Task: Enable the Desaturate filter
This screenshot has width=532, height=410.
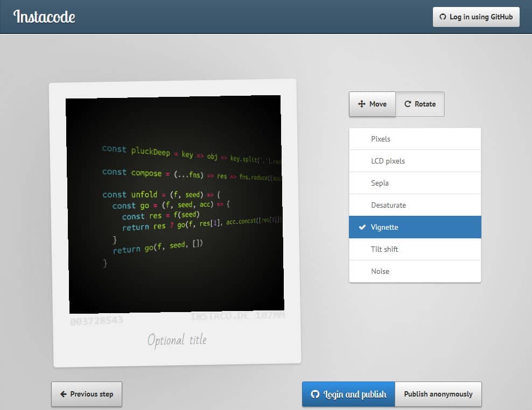Action: pyautogui.click(x=415, y=205)
